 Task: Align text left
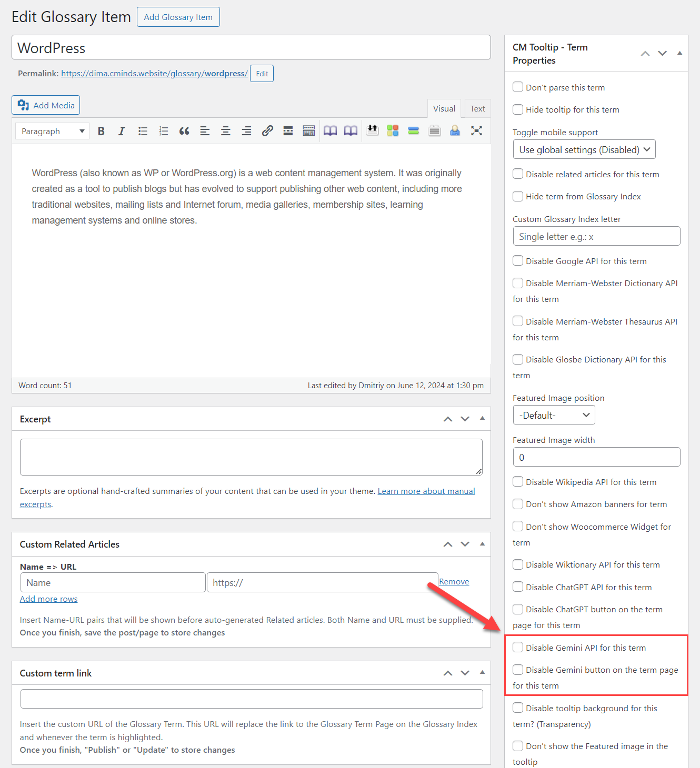[205, 131]
